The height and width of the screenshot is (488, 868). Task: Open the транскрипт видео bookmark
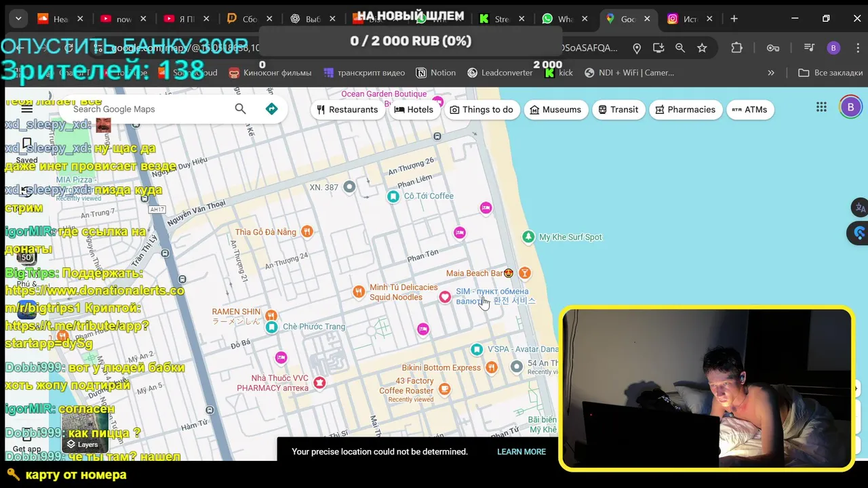click(364, 73)
